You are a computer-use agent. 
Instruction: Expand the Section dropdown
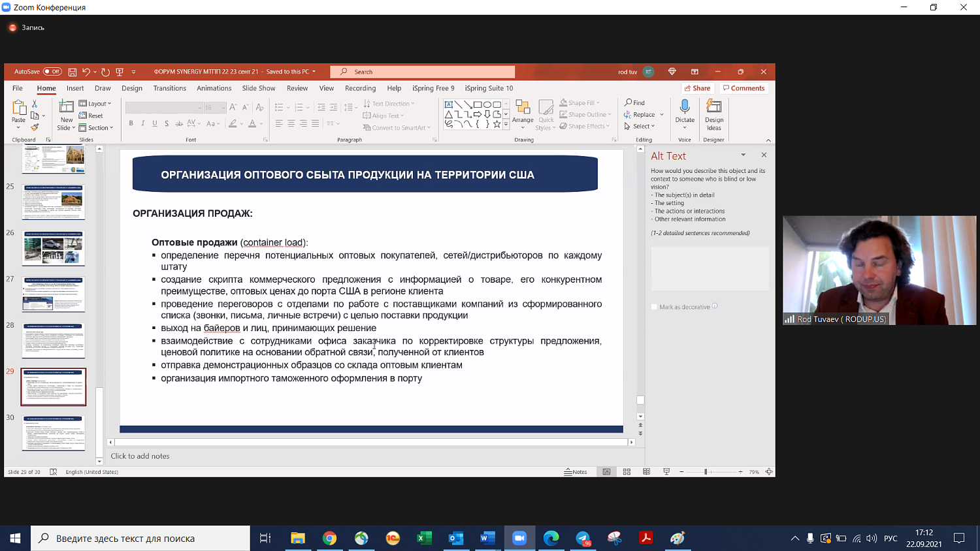click(96, 128)
